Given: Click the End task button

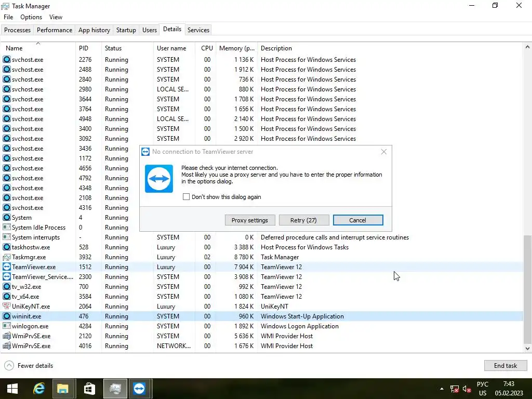Looking at the screenshot, I should (x=505, y=365).
